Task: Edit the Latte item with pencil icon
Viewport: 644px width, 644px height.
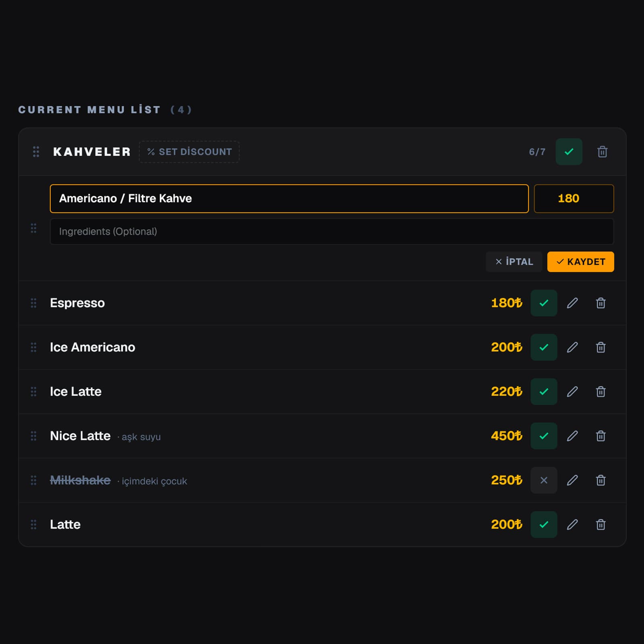Action: click(572, 524)
